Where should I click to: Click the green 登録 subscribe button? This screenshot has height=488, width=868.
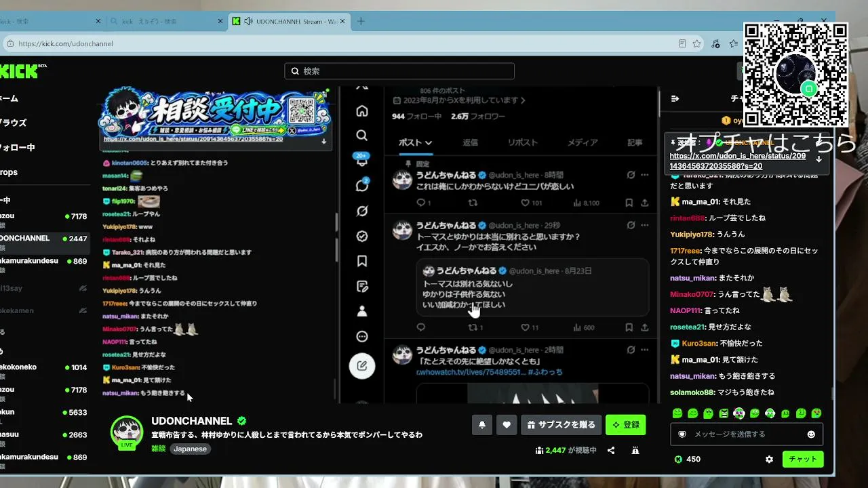(625, 425)
